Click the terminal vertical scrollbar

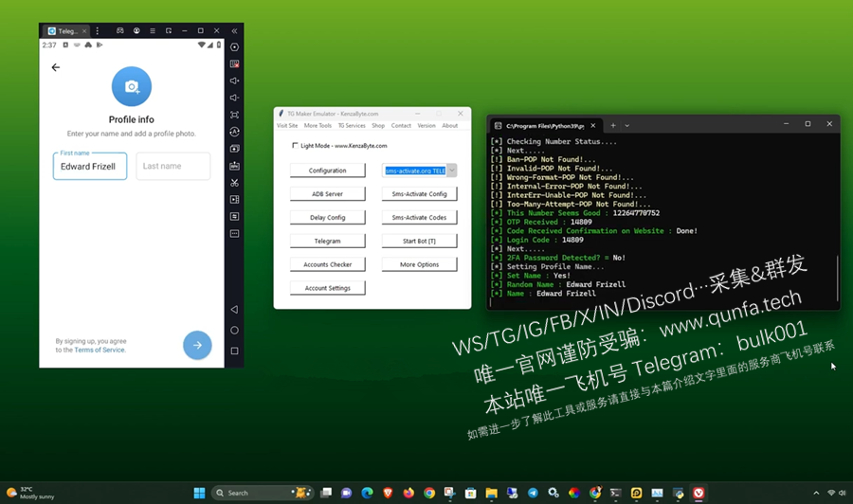pos(838,277)
